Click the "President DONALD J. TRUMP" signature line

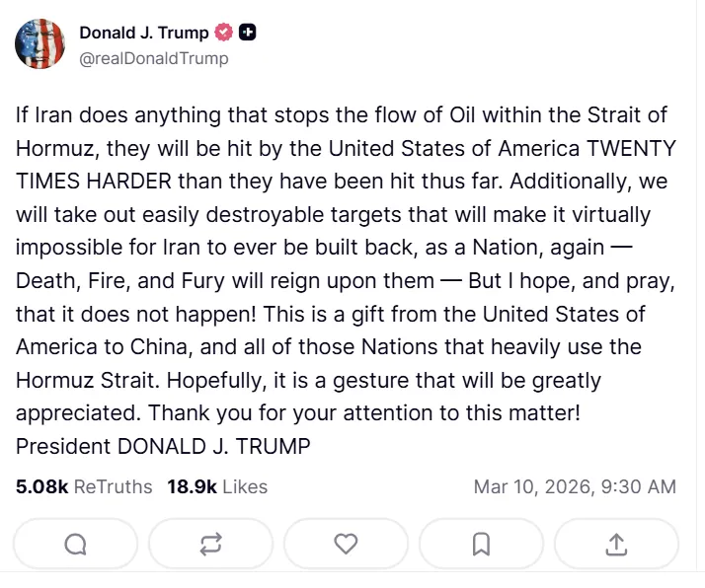click(x=163, y=446)
